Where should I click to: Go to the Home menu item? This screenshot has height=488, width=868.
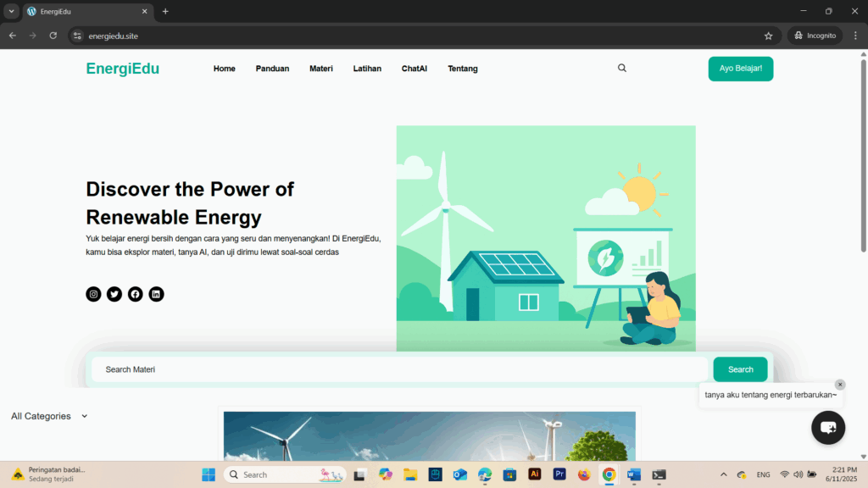[x=224, y=69]
